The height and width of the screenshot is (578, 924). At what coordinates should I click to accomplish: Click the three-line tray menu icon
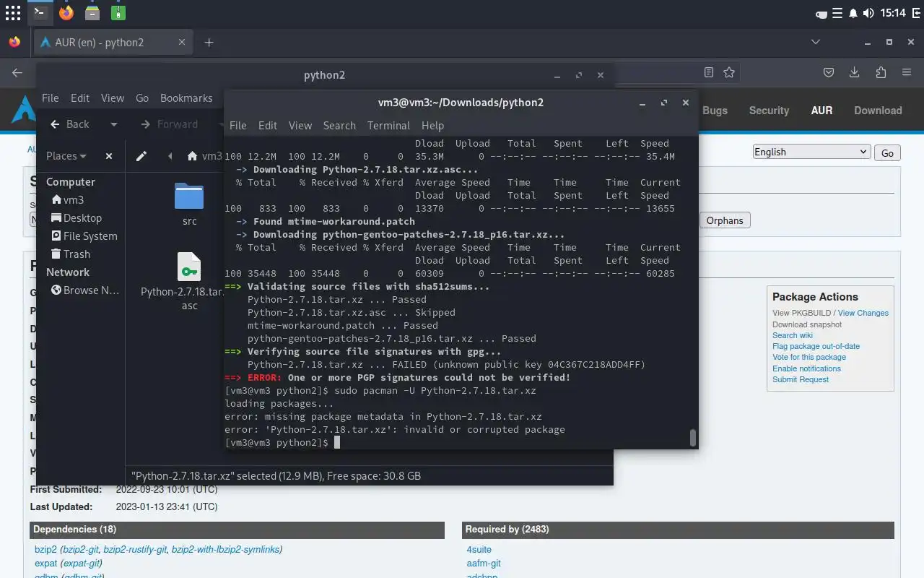[837, 13]
